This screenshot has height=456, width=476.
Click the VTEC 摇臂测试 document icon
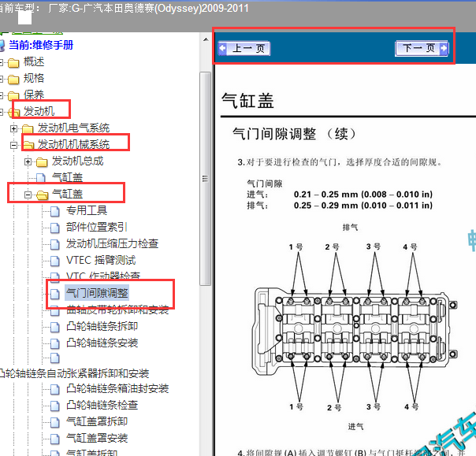[54, 261]
